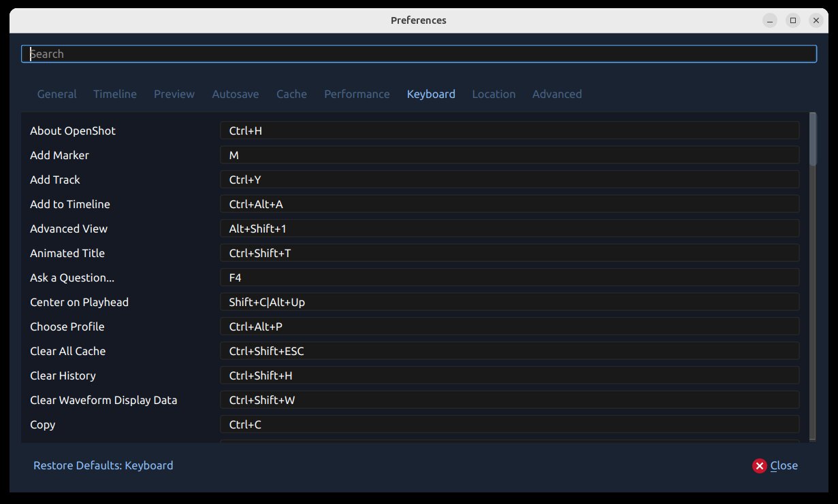838x504 pixels.
Task: Minimize the Preferences window
Action: [770, 20]
